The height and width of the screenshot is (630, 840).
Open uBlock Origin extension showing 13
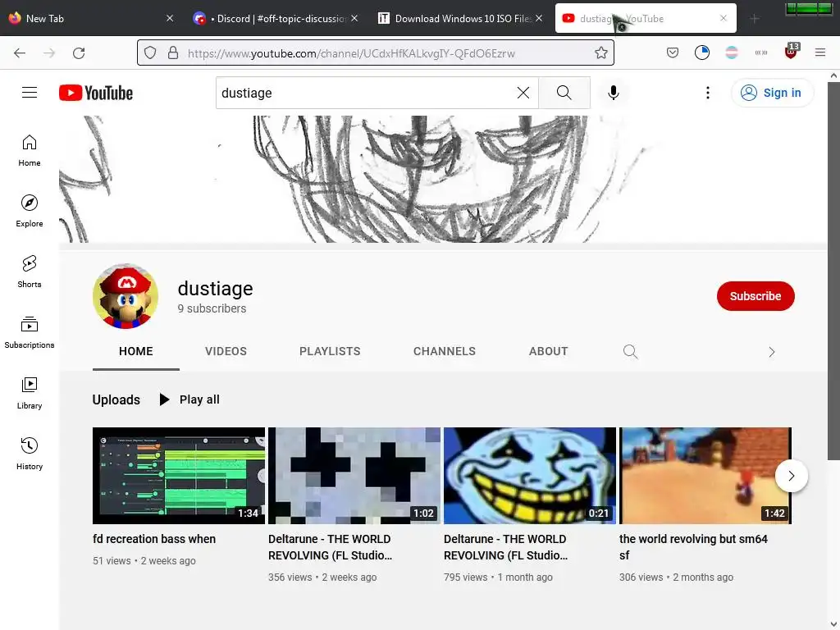(x=792, y=52)
